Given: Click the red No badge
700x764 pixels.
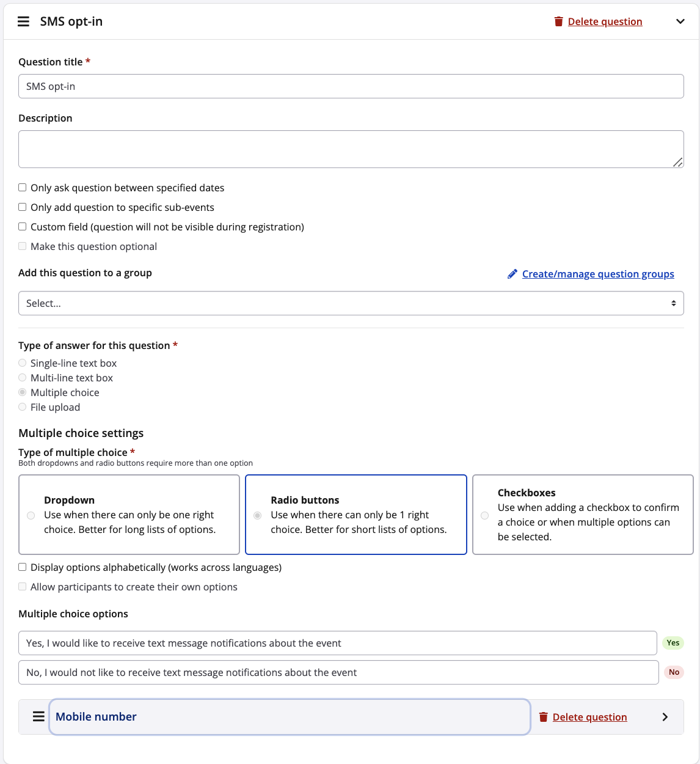Looking at the screenshot, I should pyautogui.click(x=674, y=672).
